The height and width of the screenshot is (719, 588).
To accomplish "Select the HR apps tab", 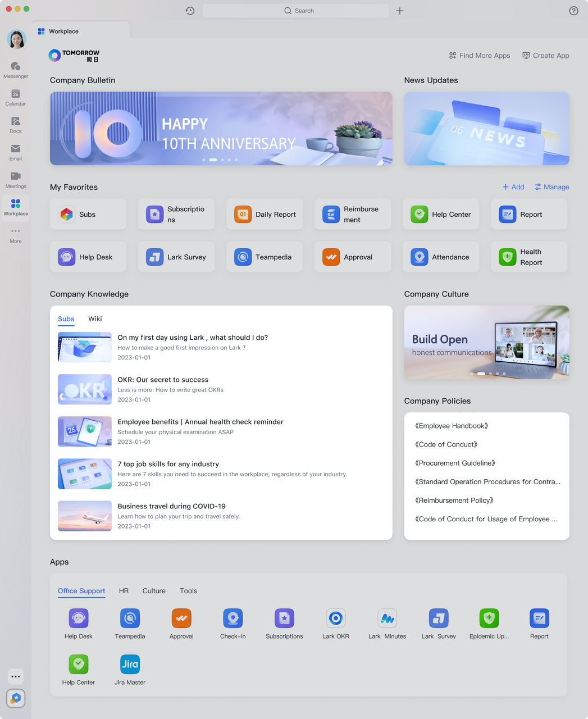I will (124, 591).
